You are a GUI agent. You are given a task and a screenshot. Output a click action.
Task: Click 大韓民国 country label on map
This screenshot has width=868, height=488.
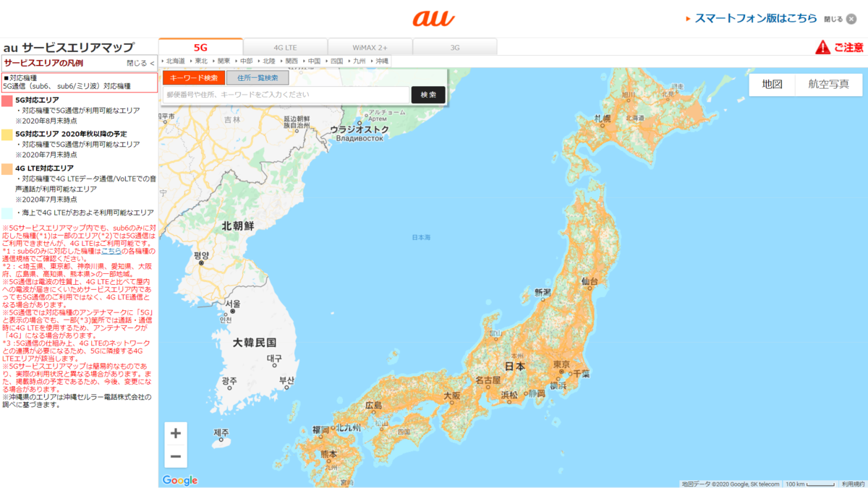(x=255, y=343)
